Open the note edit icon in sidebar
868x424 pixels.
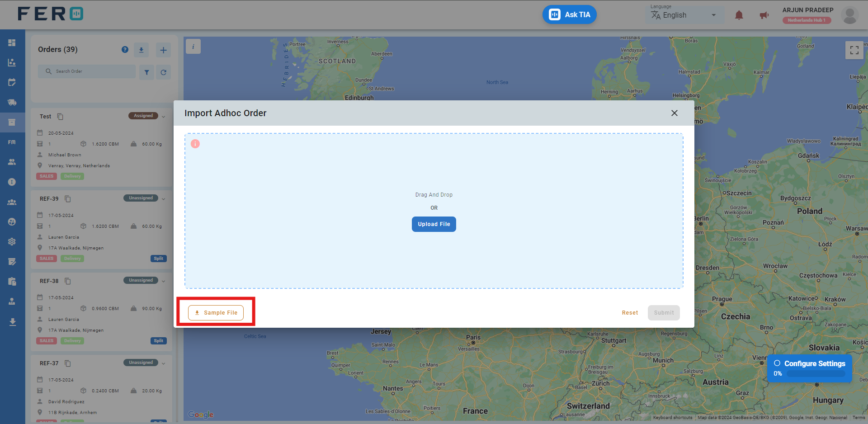pos(12,262)
